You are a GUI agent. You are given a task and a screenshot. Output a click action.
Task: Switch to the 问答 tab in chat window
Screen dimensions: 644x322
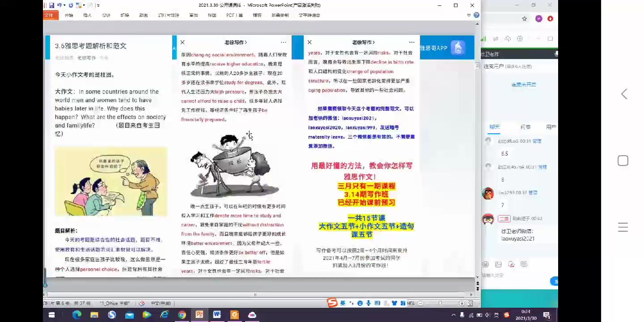[525, 127]
